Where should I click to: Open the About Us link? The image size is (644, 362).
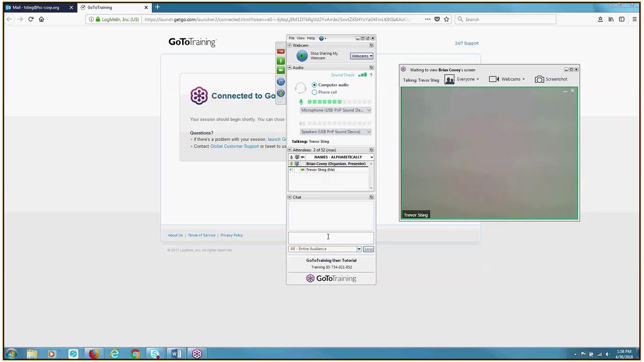[x=175, y=235]
